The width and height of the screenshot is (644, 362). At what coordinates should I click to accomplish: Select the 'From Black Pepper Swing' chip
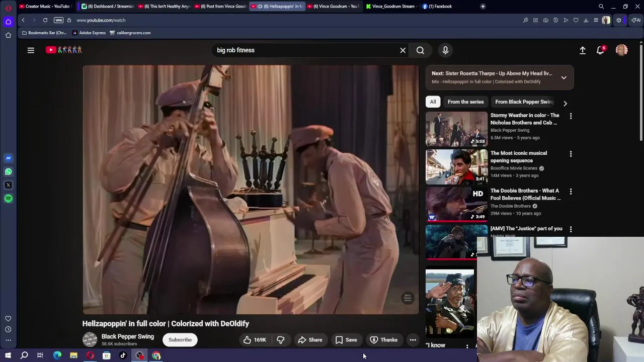[x=524, y=102]
